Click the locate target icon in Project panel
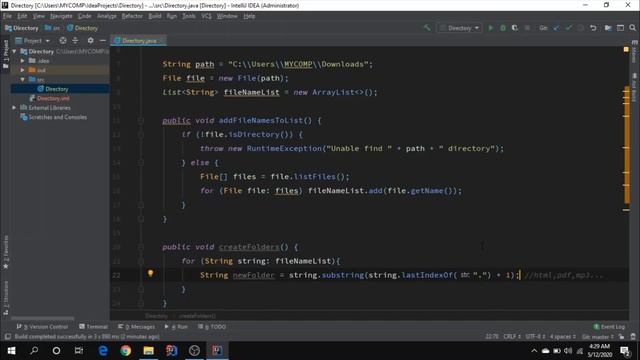The width and height of the screenshot is (640, 360). pyautogui.click(x=63, y=40)
